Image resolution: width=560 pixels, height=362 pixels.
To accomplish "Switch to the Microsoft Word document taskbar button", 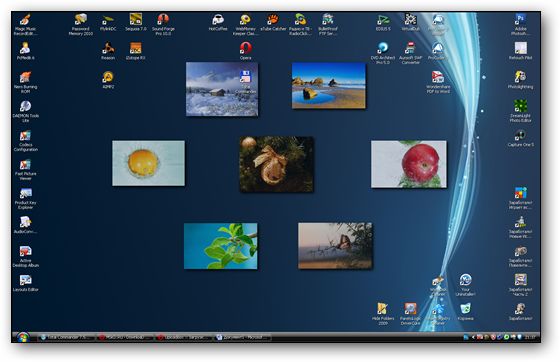I will coord(242,337).
